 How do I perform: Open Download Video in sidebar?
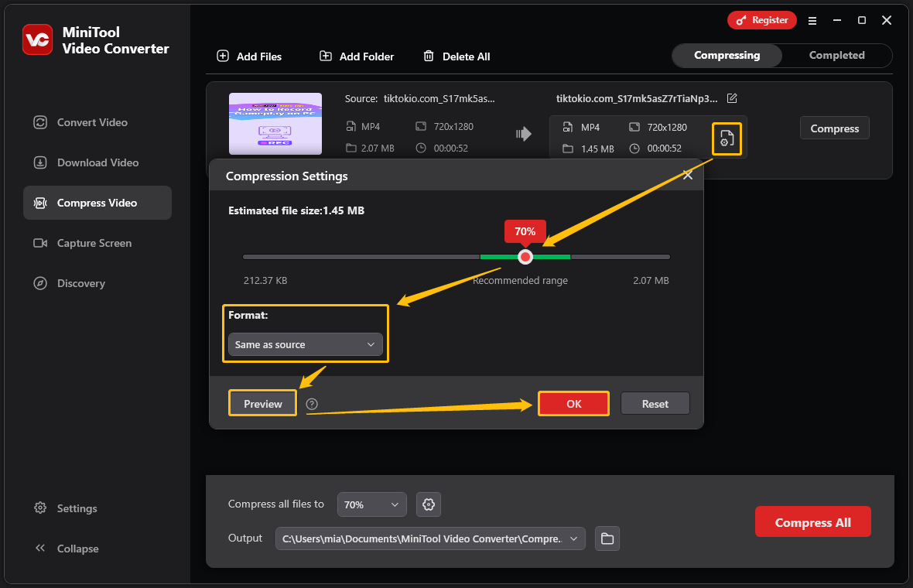(97, 162)
